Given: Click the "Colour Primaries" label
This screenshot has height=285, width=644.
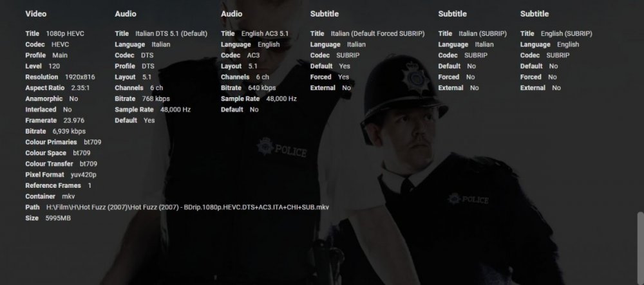Looking at the screenshot, I should [x=51, y=142].
